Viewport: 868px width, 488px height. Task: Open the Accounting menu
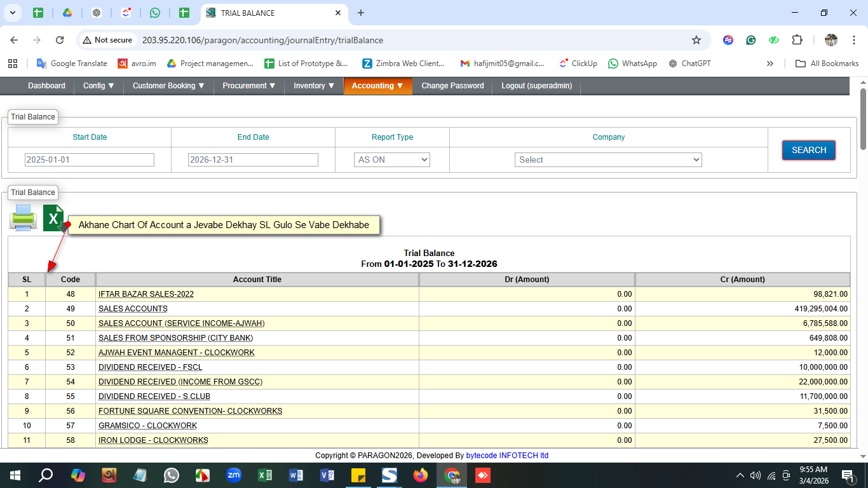coord(377,86)
